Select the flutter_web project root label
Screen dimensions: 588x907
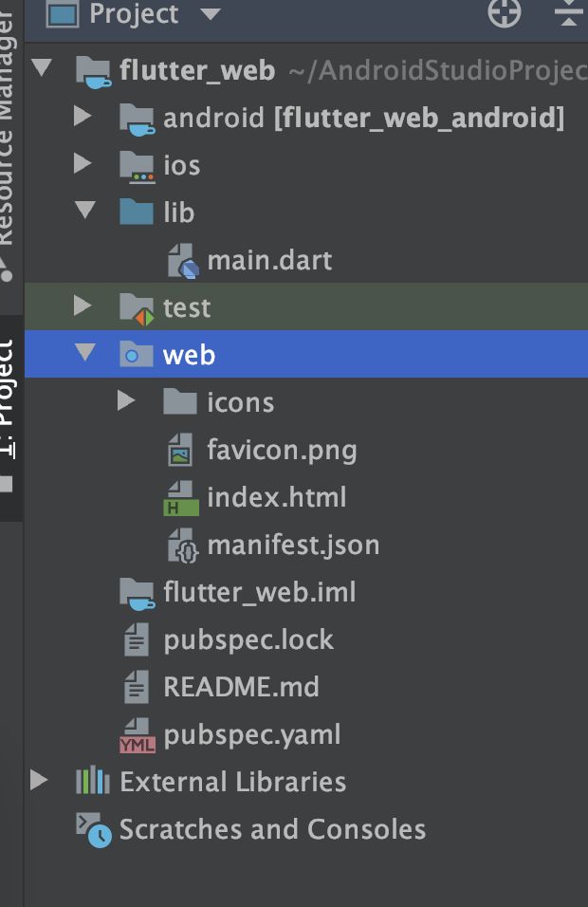197,70
